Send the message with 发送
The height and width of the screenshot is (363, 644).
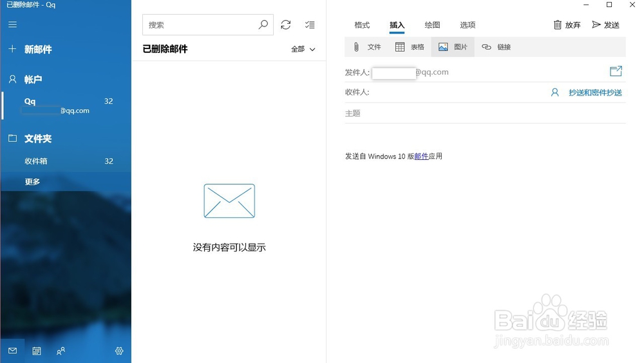[x=606, y=25]
